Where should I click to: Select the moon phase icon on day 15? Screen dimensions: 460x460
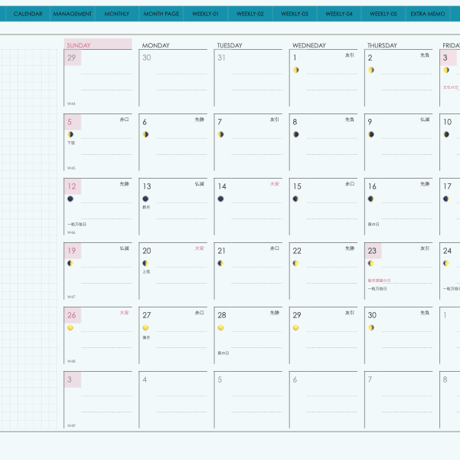[x=296, y=199]
